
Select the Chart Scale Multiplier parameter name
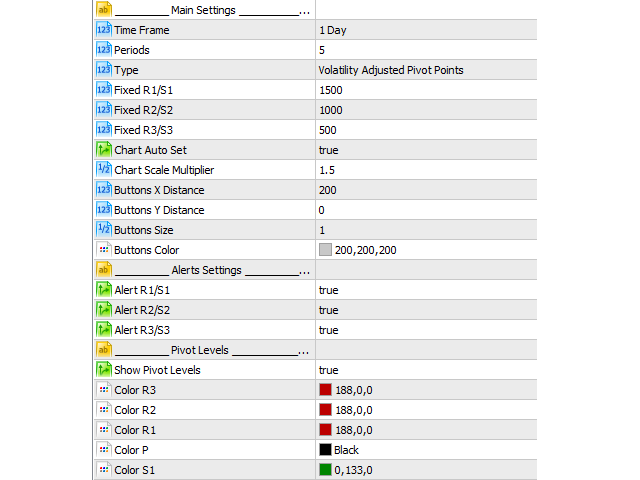(164, 170)
